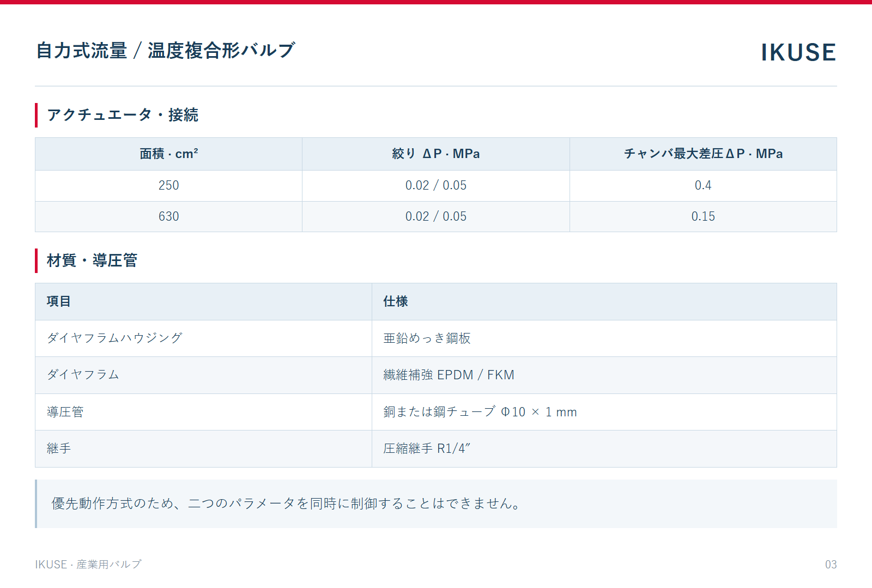Select the spec 繊維補強 EPDM / FKM
Screen dimensions: 872x588
click(449, 375)
